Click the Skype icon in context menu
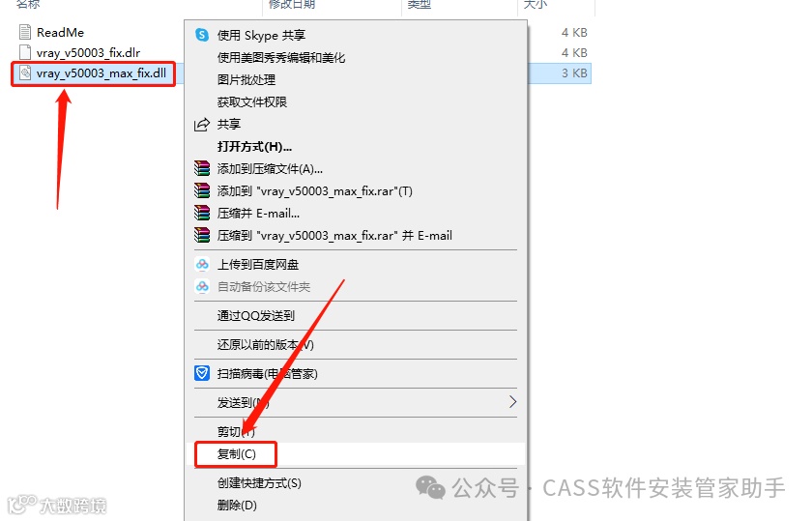The image size is (812, 521). point(202,35)
